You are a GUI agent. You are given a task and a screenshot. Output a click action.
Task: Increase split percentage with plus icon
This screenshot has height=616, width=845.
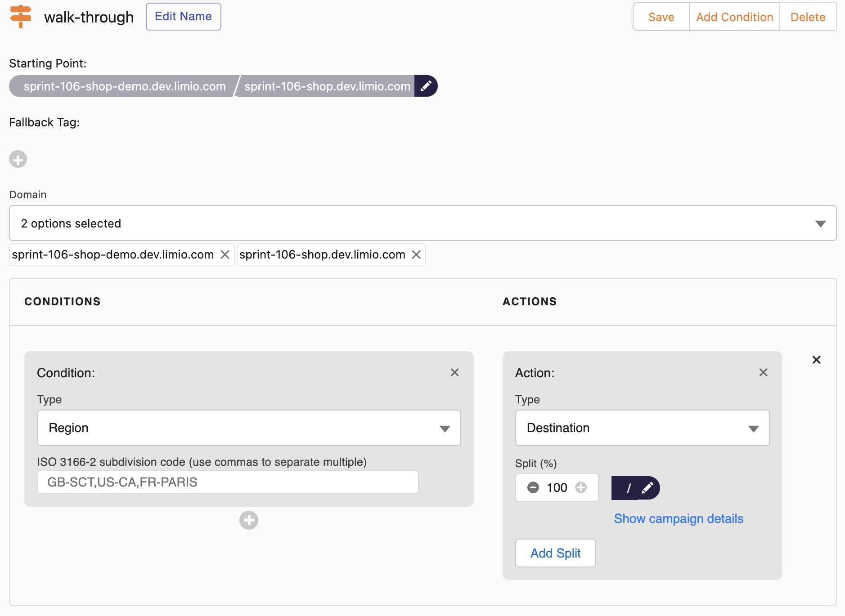pyautogui.click(x=581, y=487)
